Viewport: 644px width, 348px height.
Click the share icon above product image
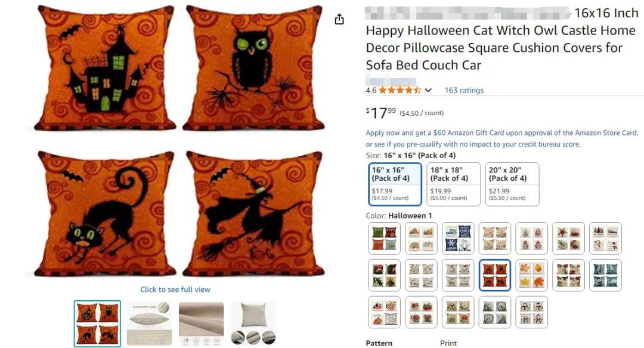(x=339, y=19)
